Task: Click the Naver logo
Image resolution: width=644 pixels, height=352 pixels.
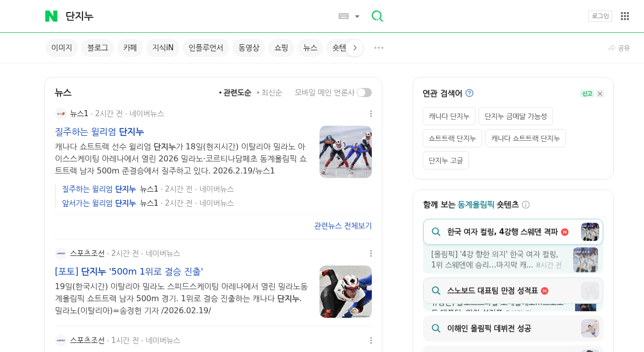Action: pyautogui.click(x=50, y=16)
